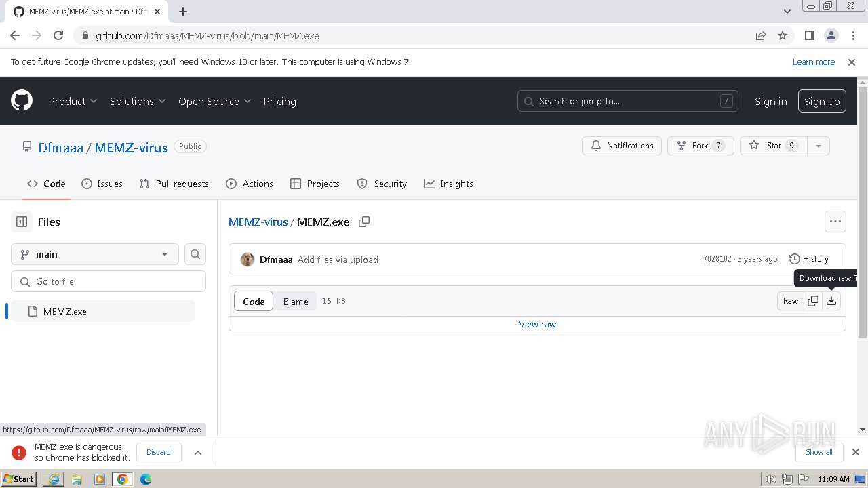Open the three-dot more file actions
This screenshot has height=488, width=868.
(x=835, y=222)
